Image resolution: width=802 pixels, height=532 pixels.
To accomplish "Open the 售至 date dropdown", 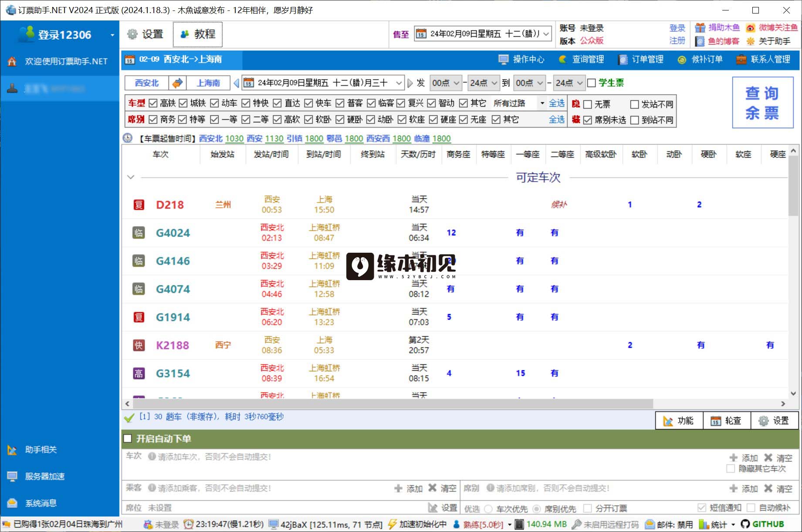I will click(x=546, y=34).
